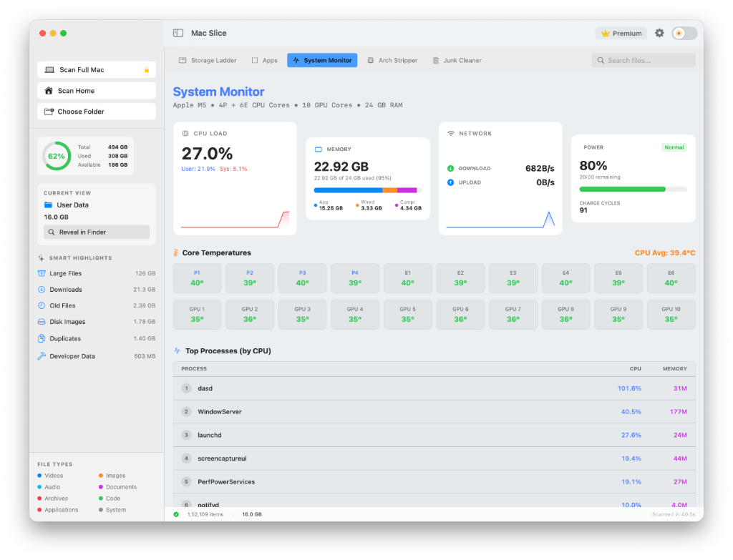Open the Arch Stripper tab
This screenshot has width=733, height=560.
click(x=392, y=60)
